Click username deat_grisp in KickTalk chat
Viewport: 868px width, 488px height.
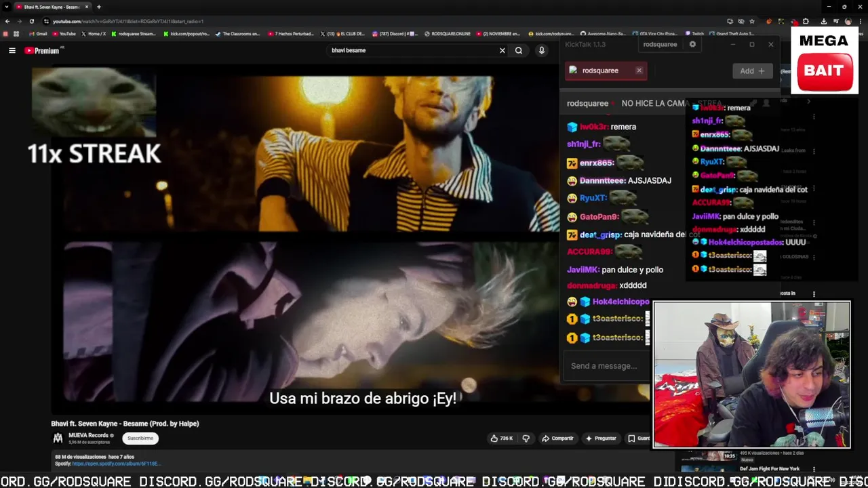600,235
